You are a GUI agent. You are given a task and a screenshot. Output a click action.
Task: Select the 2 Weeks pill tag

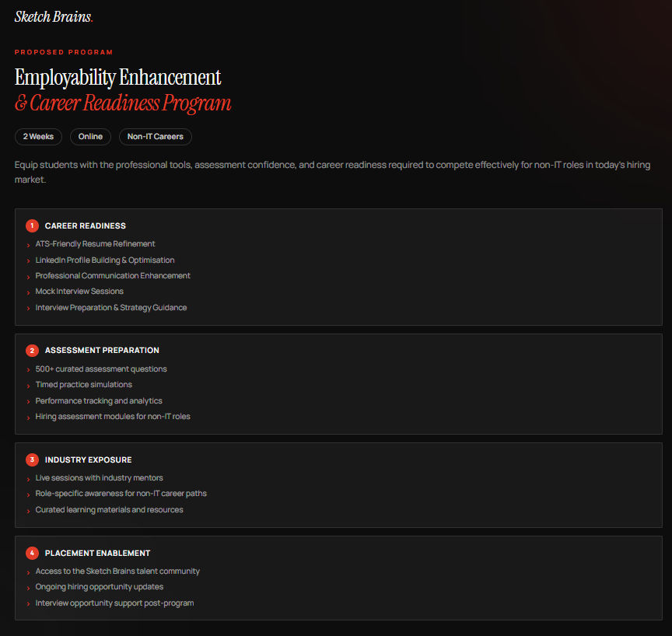click(x=38, y=137)
